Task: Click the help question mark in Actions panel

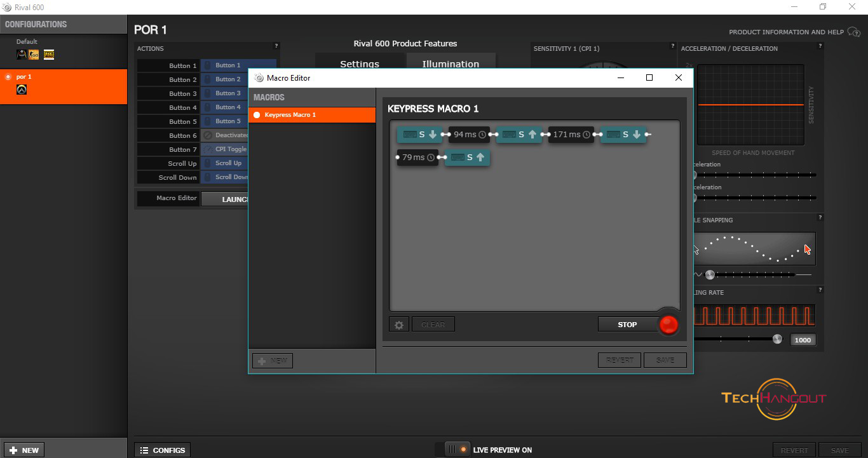Action: [x=276, y=46]
